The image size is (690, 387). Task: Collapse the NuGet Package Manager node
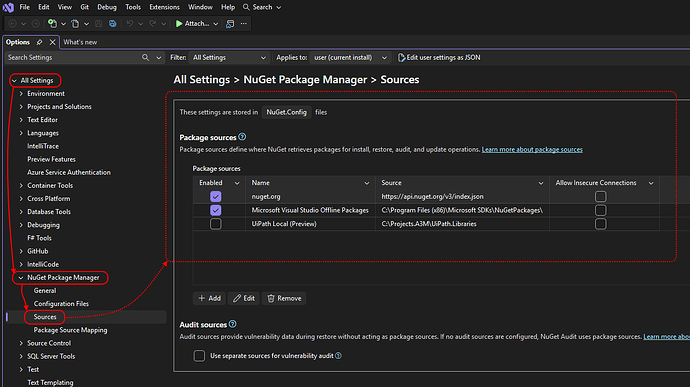(21, 278)
